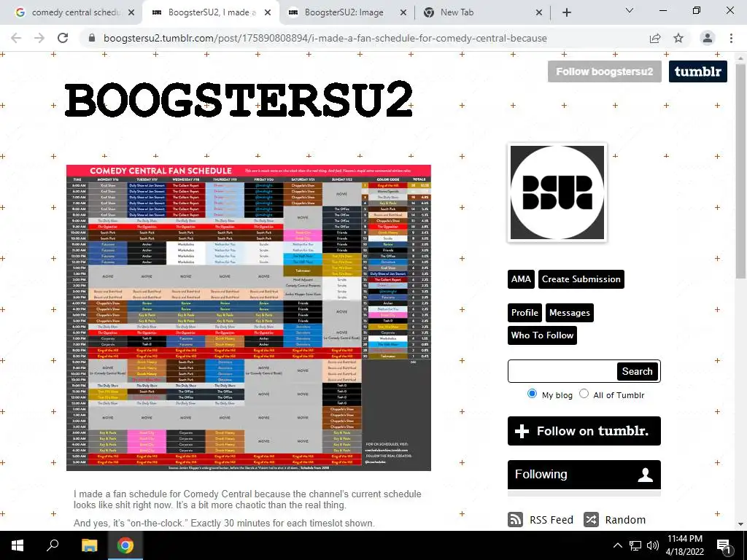Open the Chrome profile avatar menu
The height and width of the screenshot is (560, 747).
708,38
